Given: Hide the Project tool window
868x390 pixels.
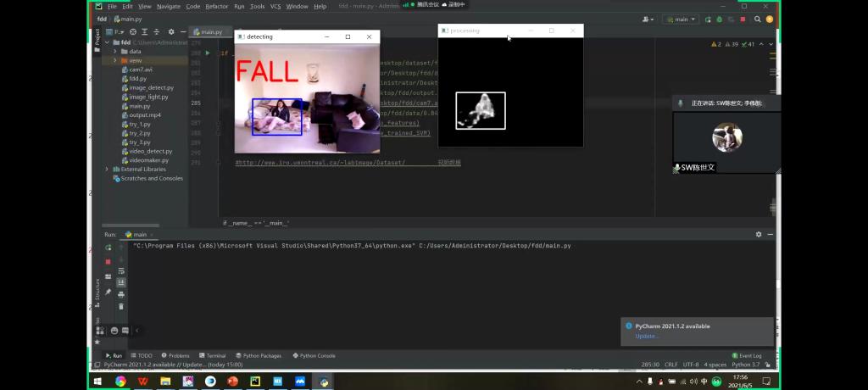Looking at the screenshot, I should point(183,32).
